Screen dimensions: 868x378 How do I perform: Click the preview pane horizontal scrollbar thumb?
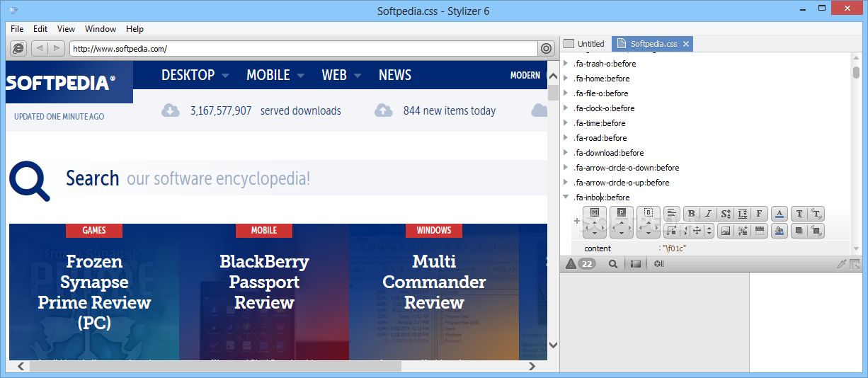216,366
